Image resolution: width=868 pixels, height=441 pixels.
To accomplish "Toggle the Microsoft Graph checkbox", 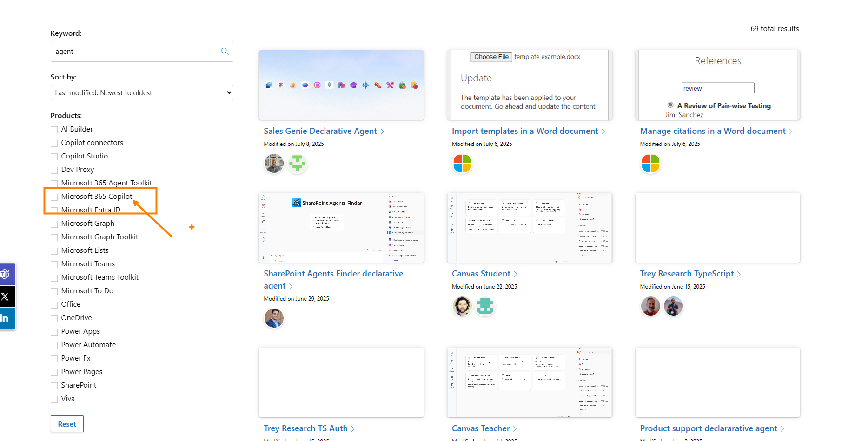I will click(x=54, y=224).
